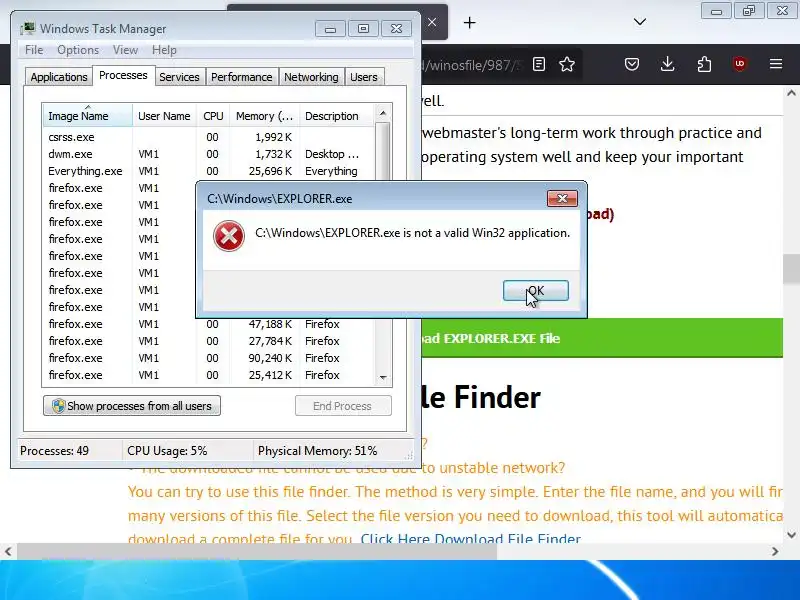Toggle Firefox reader view icon
800x600 pixels.
pyautogui.click(x=539, y=64)
